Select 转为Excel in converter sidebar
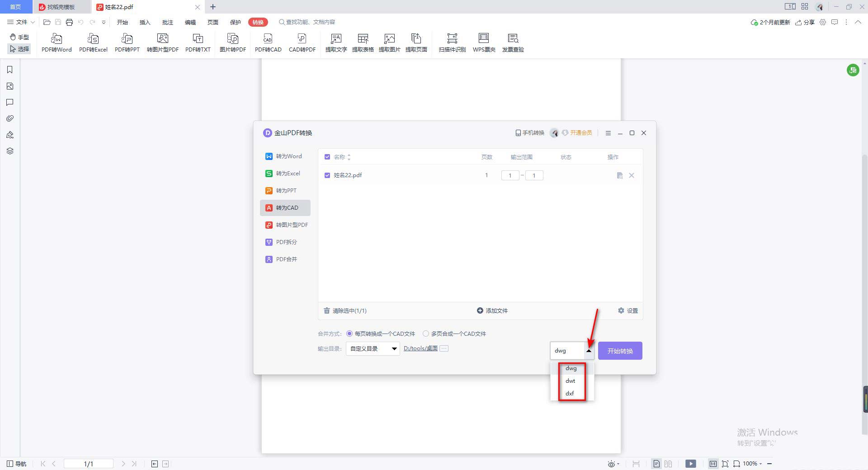This screenshot has height=470, width=868. point(285,174)
